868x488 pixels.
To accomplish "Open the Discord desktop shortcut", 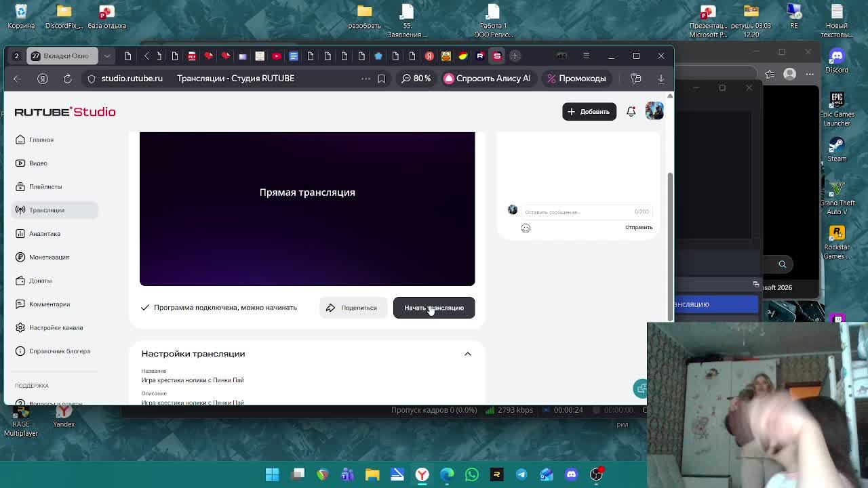I will point(837,61).
